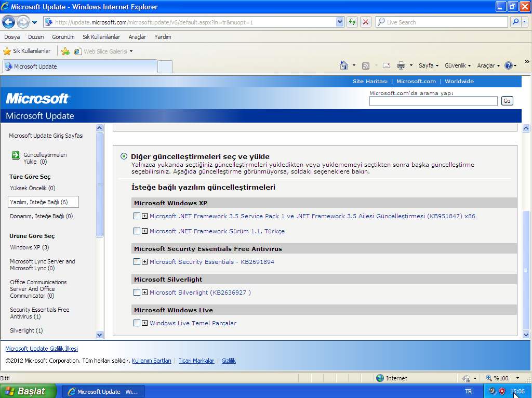The width and height of the screenshot is (532, 398).
Task: Expand Microsoft Silverlight KB2636927 details
Action: click(144, 292)
